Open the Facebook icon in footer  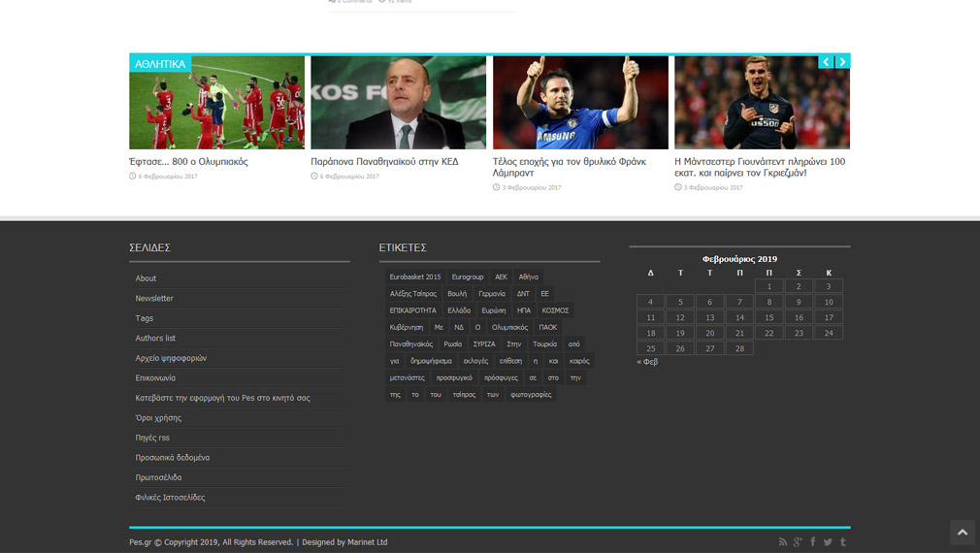tap(812, 541)
